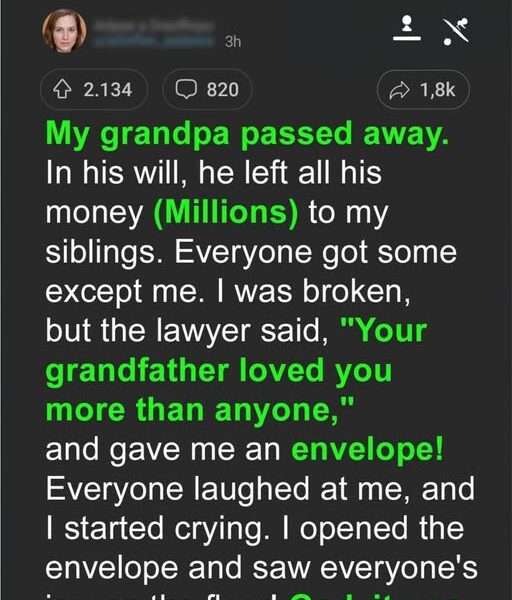Click the green word "envelope!"

click(367, 449)
